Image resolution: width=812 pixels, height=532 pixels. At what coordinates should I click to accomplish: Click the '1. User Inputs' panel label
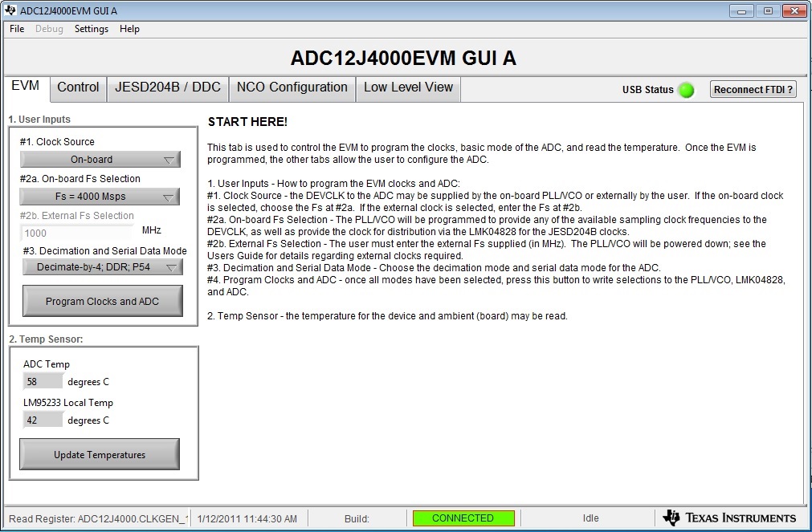39,119
